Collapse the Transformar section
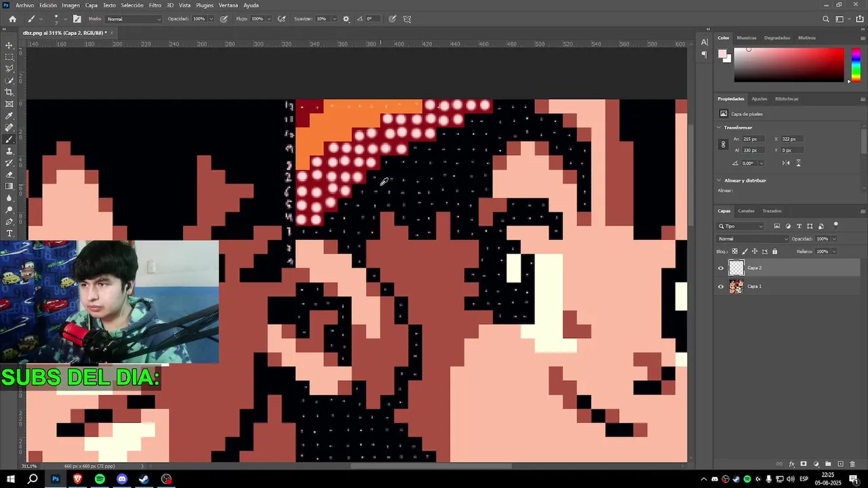 click(719, 127)
